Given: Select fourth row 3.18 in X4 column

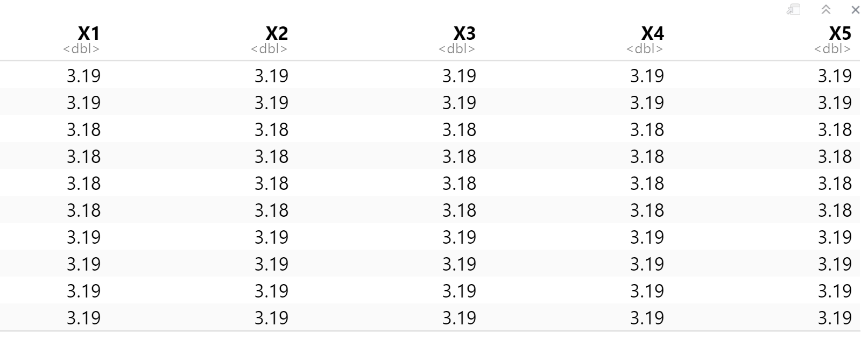Looking at the screenshot, I should [x=647, y=157].
